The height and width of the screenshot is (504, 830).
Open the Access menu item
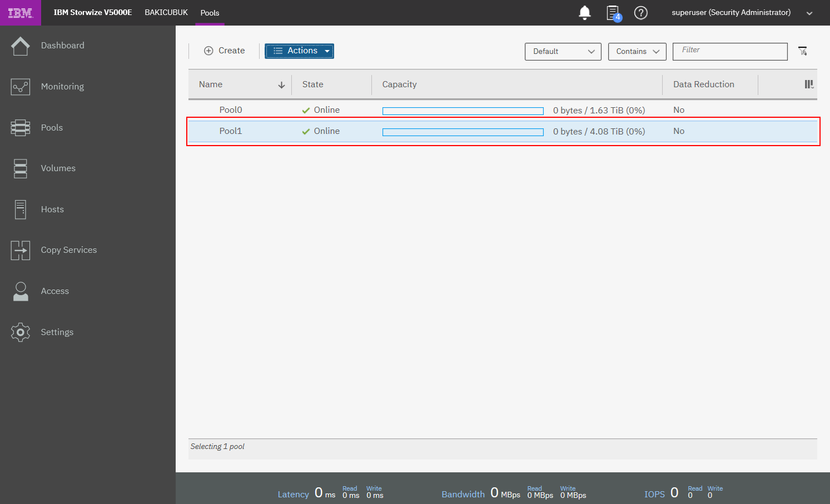55,291
